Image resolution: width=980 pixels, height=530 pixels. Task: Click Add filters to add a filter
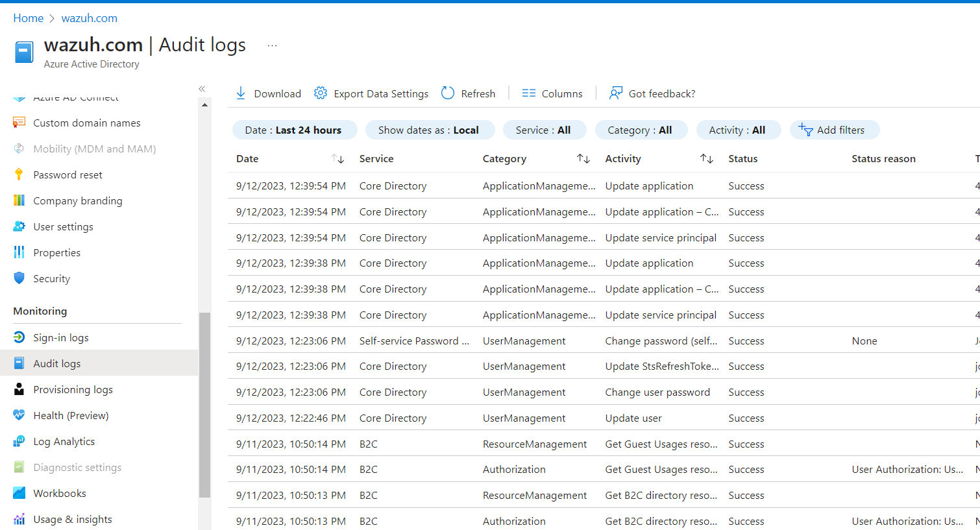tap(835, 130)
